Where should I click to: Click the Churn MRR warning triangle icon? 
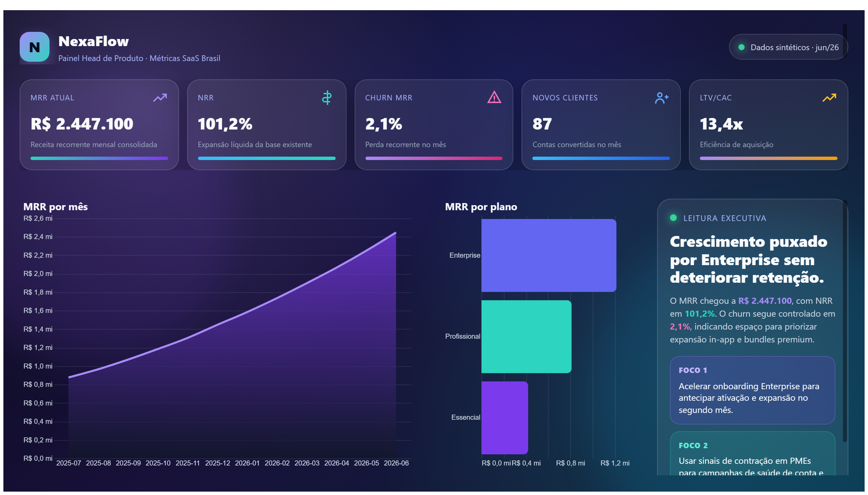[494, 97]
